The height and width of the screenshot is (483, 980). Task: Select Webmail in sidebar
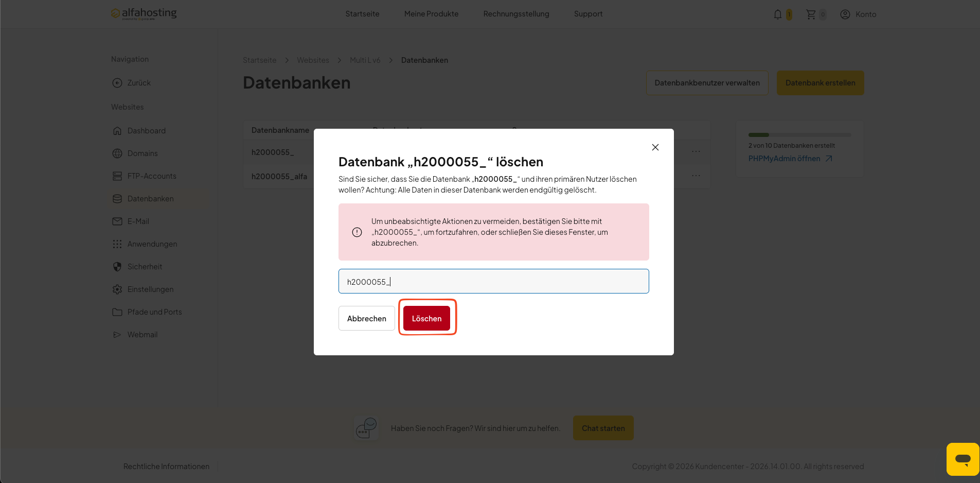click(142, 335)
